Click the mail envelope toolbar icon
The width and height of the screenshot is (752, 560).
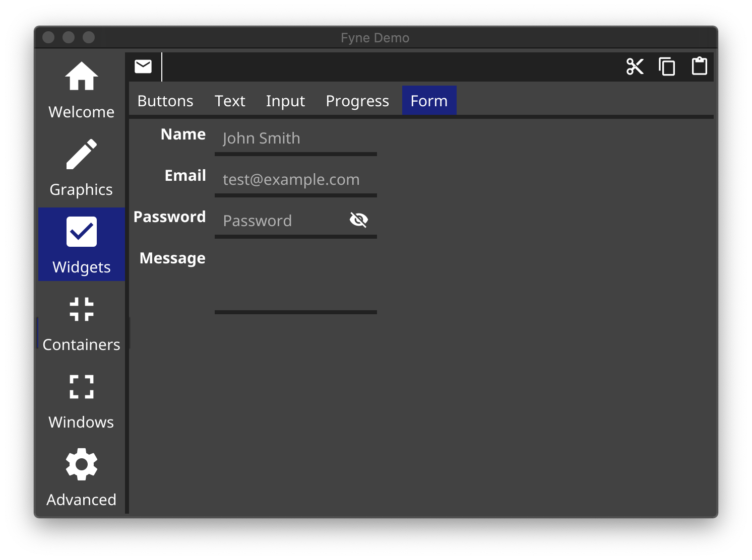pyautogui.click(x=143, y=66)
